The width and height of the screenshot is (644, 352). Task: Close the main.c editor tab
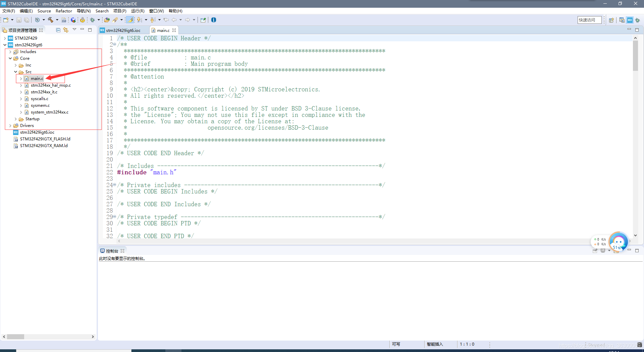[174, 30]
